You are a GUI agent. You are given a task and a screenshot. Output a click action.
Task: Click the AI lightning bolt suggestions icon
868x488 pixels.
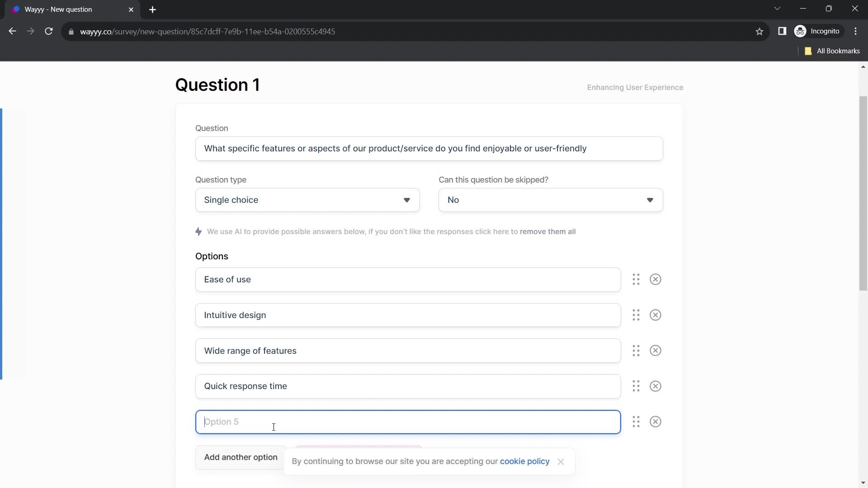point(200,231)
